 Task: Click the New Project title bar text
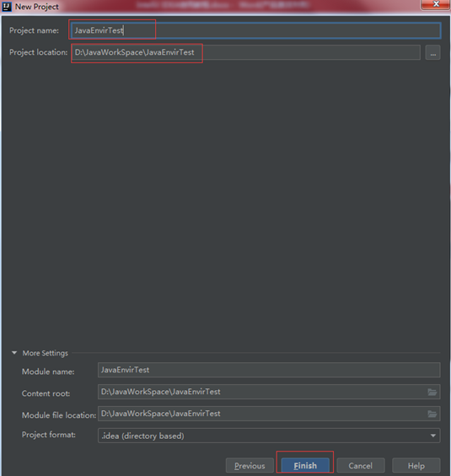coord(37,7)
